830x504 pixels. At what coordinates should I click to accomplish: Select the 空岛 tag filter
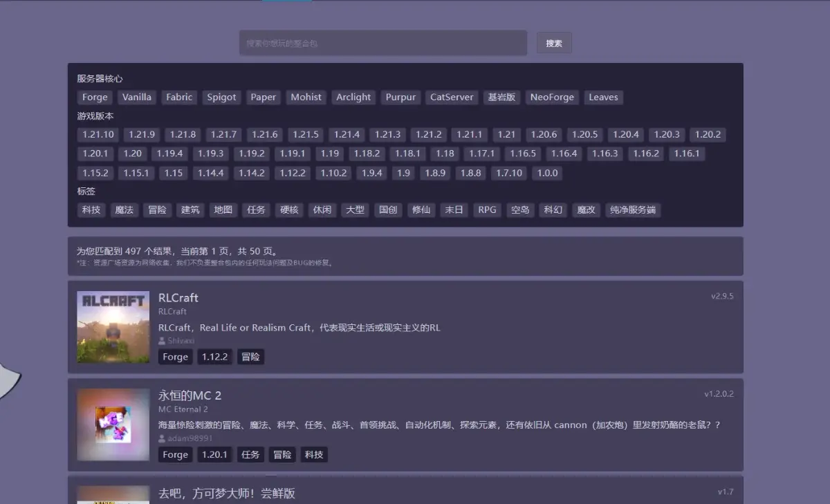[520, 209]
